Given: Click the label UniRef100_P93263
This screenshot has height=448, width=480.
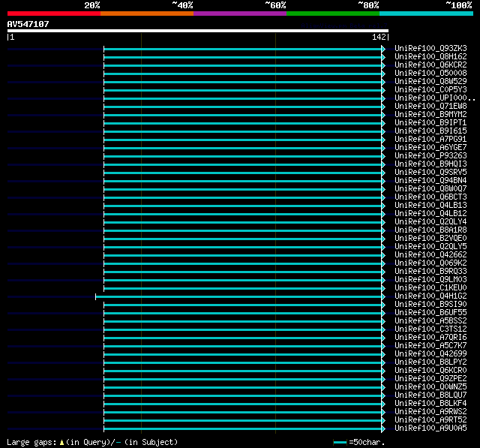Looking at the screenshot, I should point(430,156).
